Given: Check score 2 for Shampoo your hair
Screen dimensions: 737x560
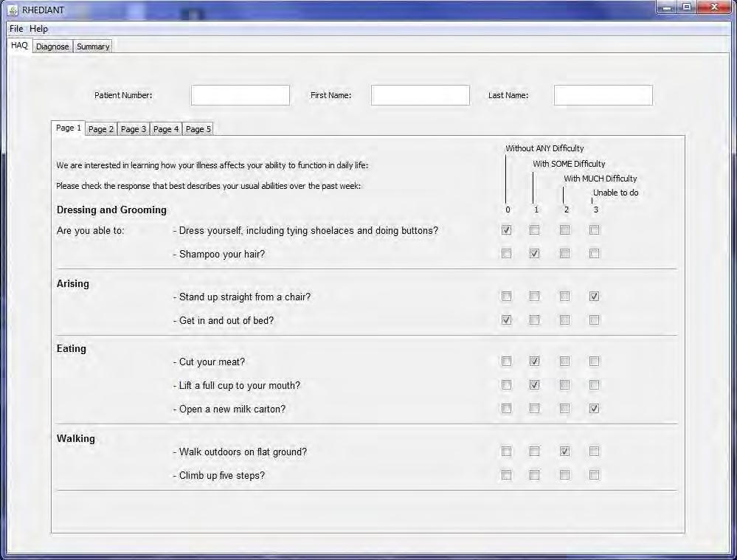Looking at the screenshot, I should click(x=564, y=253).
